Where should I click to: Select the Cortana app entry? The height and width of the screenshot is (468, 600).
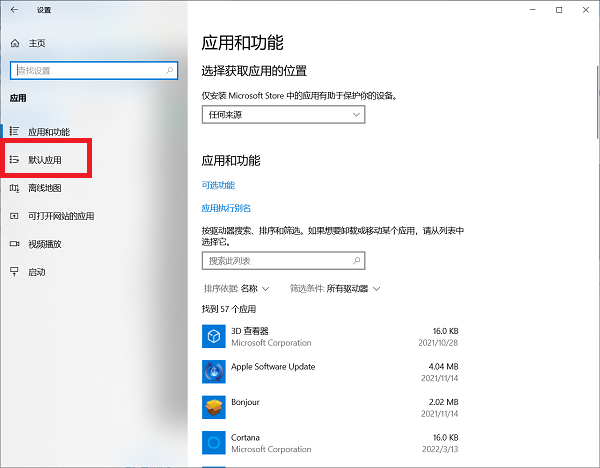(x=245, y=437)
